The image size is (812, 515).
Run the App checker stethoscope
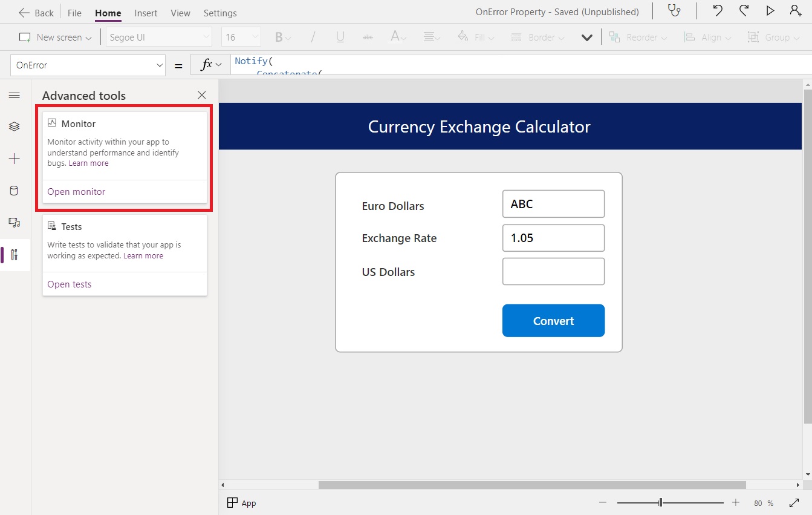675,11
